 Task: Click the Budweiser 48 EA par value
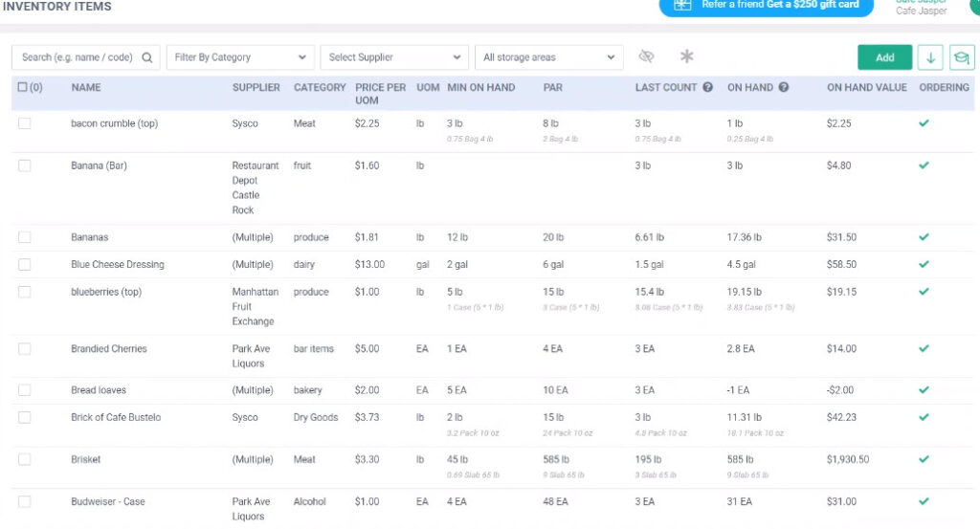555,501
